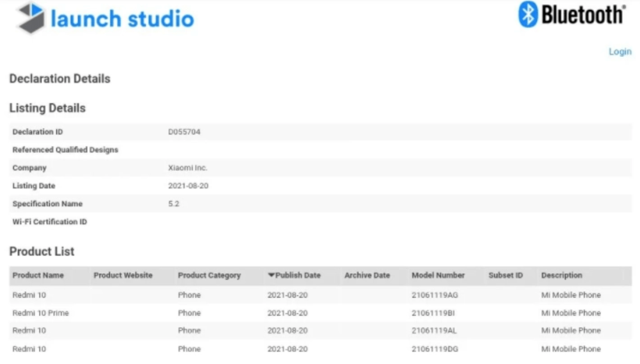Select model number 21061119AL
640x364 pixels.
(434, 331)
